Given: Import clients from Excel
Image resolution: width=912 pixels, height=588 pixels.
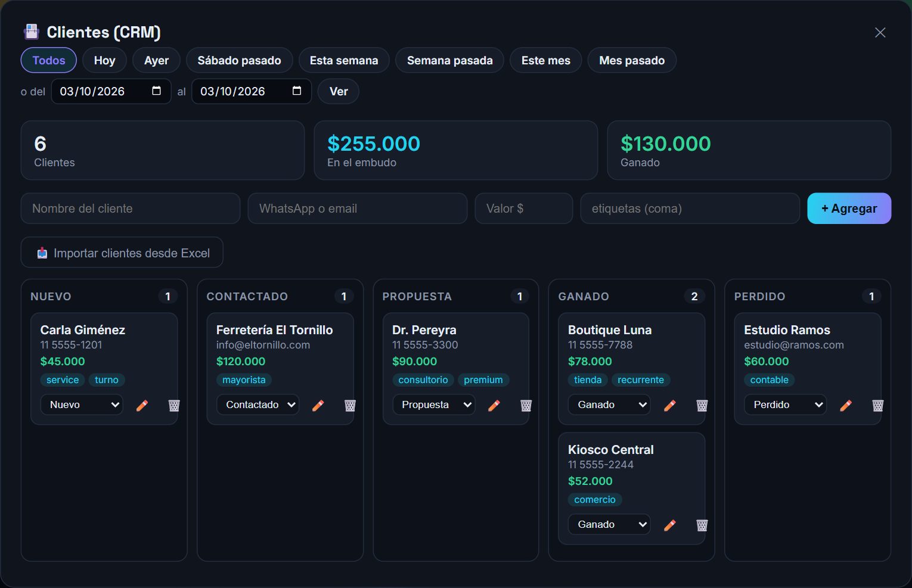Looking at the screenshot, I should point(122,253).
